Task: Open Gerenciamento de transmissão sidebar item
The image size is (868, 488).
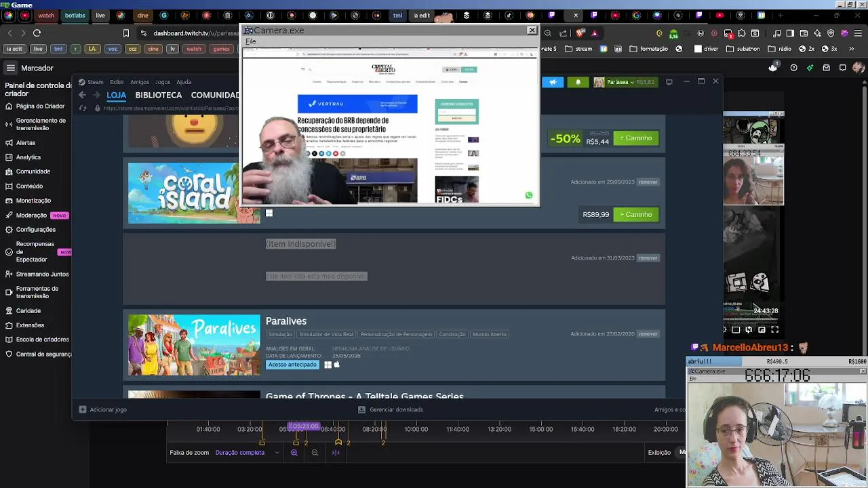Action: pyautogui.click(x=35, y=124)
